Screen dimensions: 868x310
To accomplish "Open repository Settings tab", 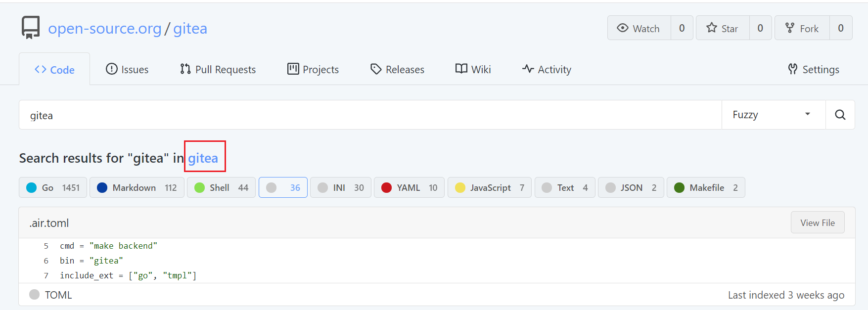I will tap(814, 69).
